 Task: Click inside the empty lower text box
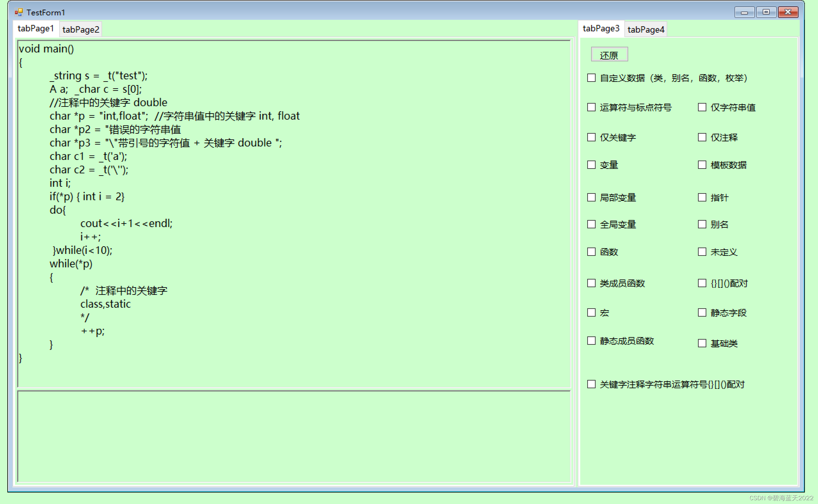(294, 436)
